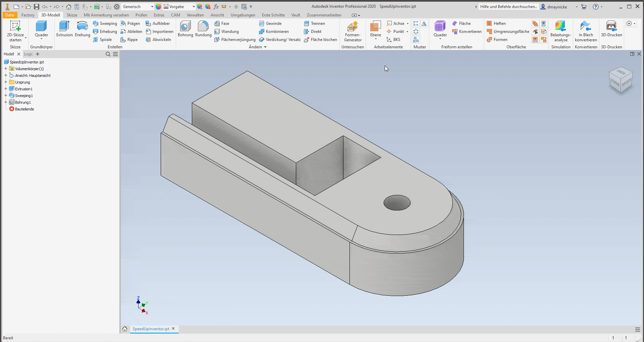Select the 3D-Drucken tool
Viewport: 644px width, 342px height.
pyautogui.click(x=611, y=30)
